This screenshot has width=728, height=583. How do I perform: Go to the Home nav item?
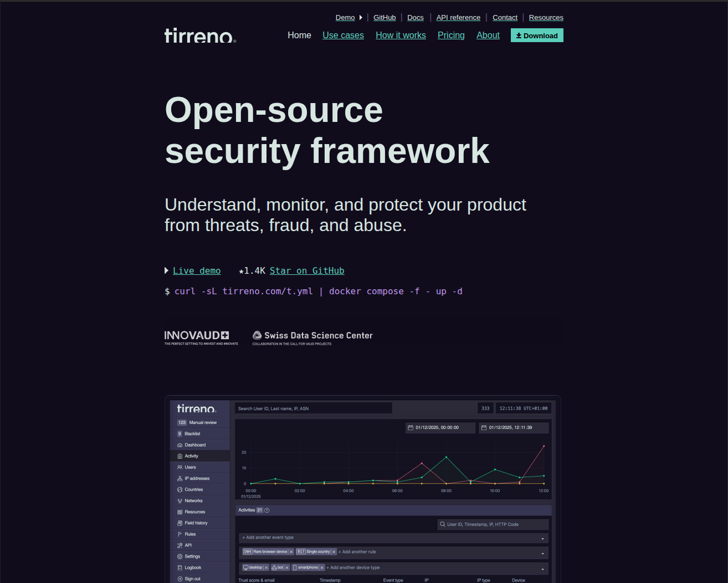click(x=299, y=35)
